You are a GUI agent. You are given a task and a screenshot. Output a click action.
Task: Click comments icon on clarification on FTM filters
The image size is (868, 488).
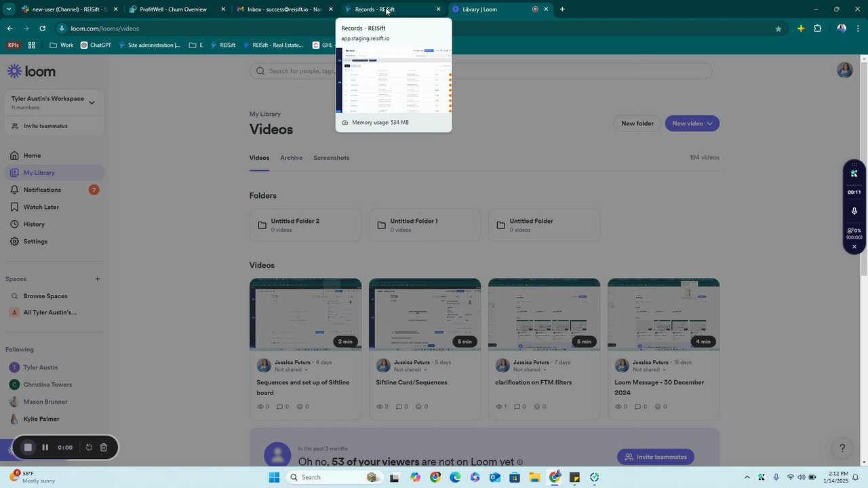(518, 407)
